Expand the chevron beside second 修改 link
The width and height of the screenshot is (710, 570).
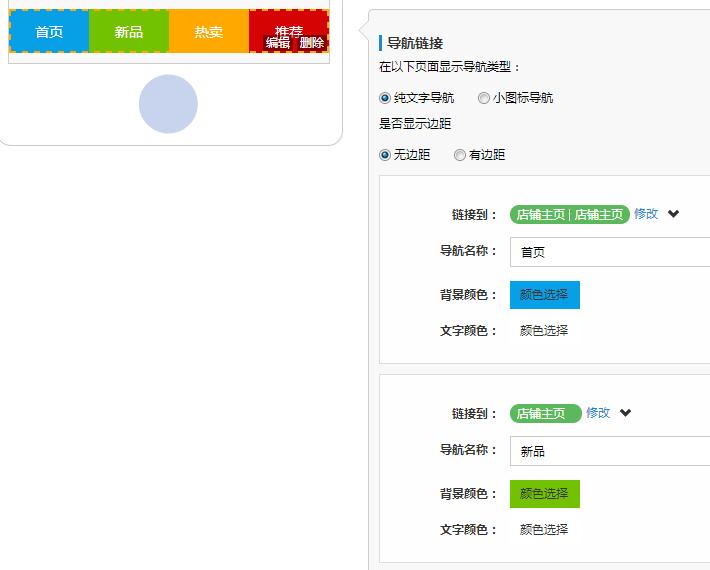(x=625, y=413)
